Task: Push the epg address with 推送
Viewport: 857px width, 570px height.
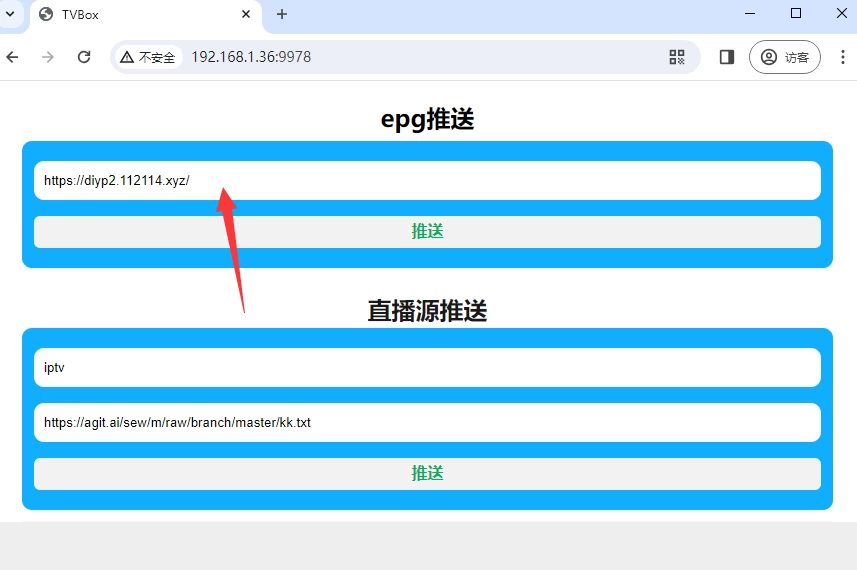Action: (427, 232)
